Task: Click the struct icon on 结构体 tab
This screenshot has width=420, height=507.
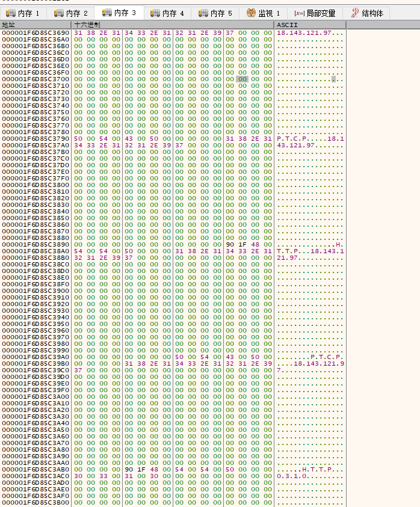Action: [x=355, y=13]
